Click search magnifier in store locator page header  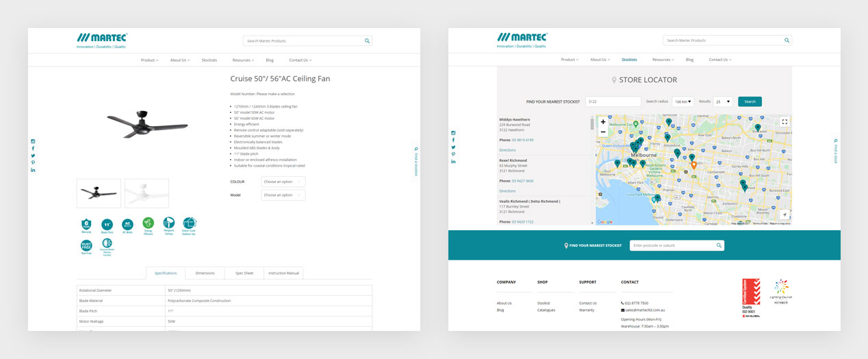point(787,40)
